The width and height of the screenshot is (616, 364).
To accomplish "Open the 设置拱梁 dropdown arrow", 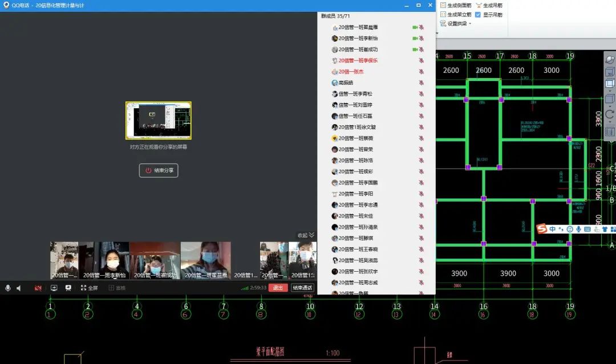I will (470, 24).
